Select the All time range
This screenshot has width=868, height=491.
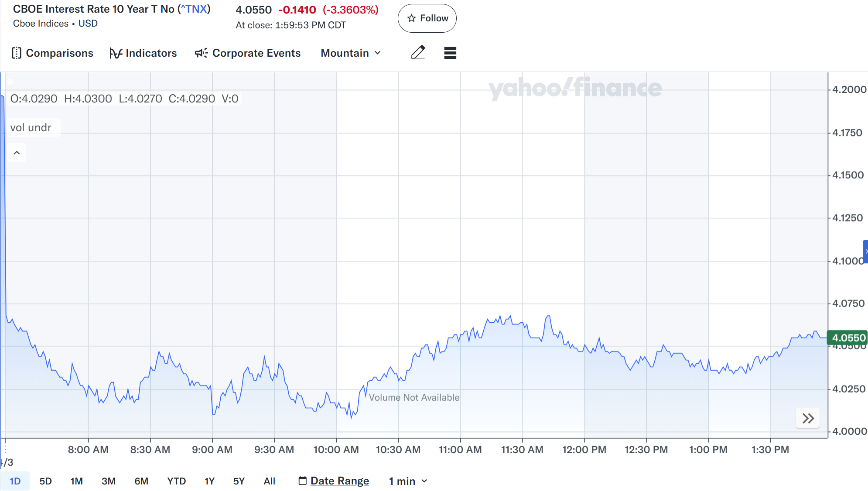coord(269,481)
